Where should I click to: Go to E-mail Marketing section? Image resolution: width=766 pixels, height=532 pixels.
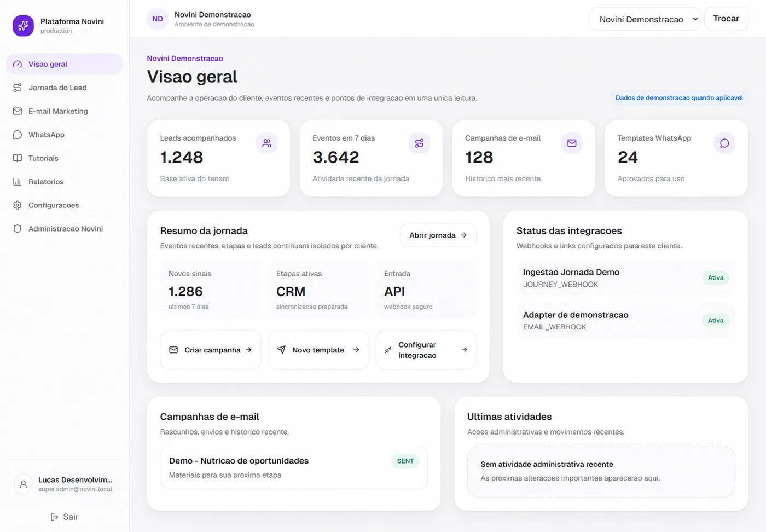click(64, 111)
